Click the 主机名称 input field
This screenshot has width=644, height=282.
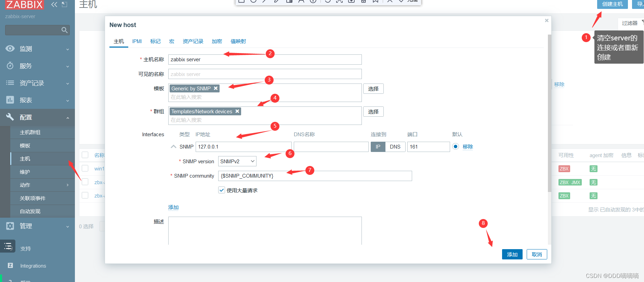265,60
